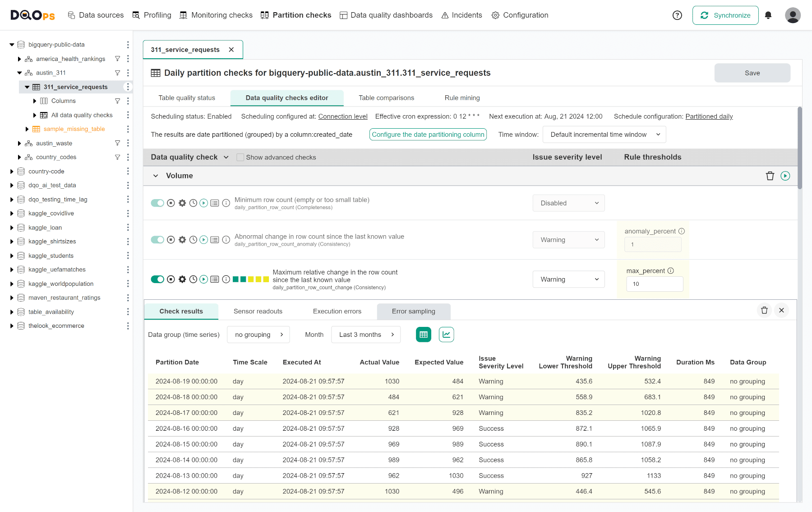Open Connection level scheduling link
Screen dimensions: 812x512
(343, 116)
